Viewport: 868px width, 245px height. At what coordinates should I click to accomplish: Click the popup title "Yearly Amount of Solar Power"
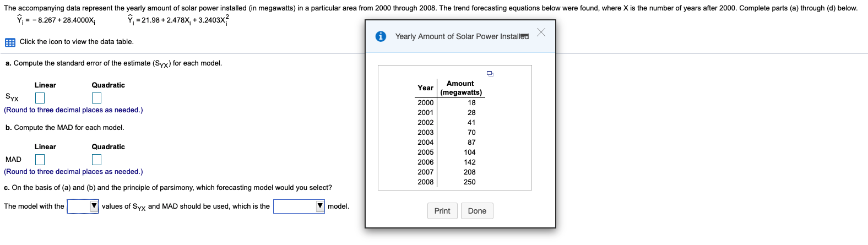[x=462, y=36]
